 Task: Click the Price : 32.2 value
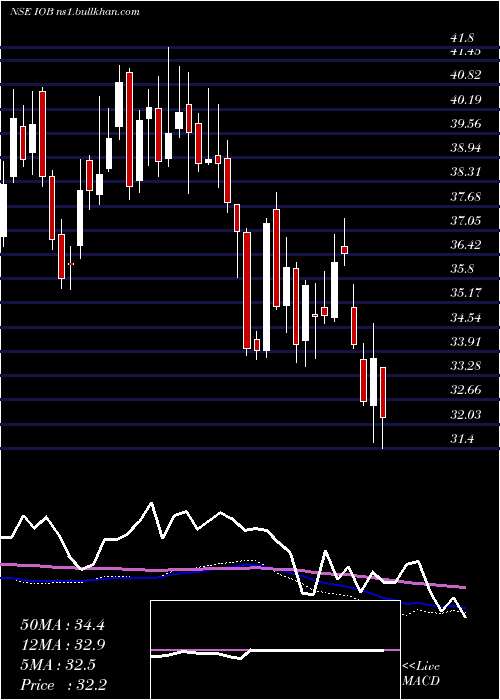63,685
